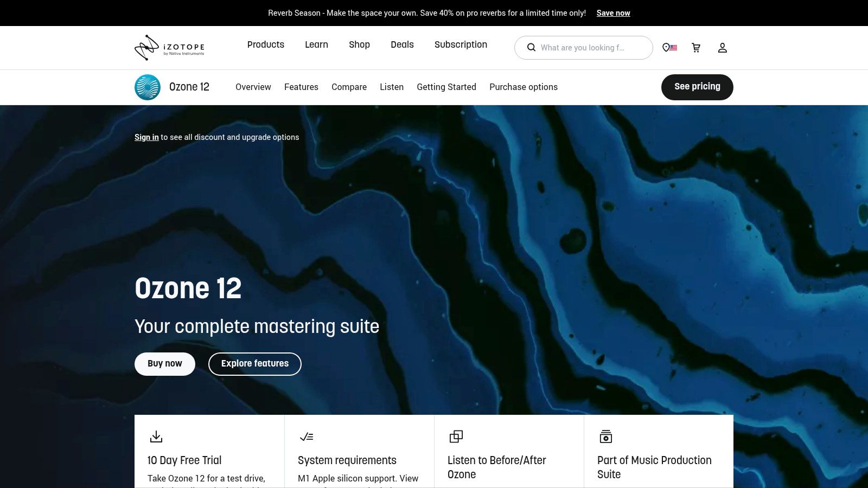The width and height of the screenshot is (868, 488).
Task: Click the See pricing button
Action: coord(697,87)
